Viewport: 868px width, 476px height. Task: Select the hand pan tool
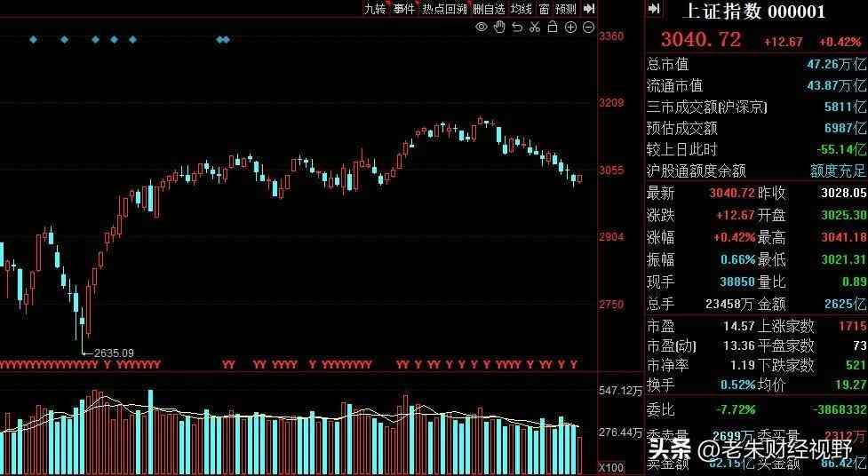499,28
